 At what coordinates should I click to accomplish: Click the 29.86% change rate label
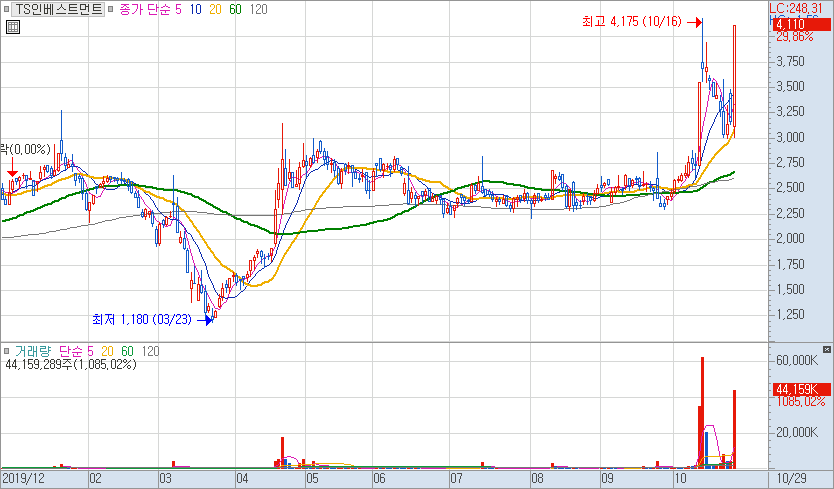coord(795,36)
